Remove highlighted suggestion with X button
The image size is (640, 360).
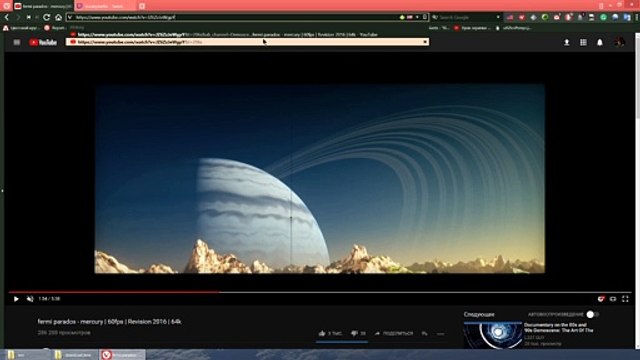[425, 42]
